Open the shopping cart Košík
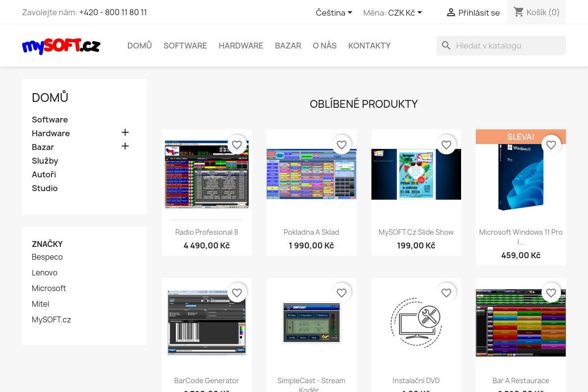The height and width of the screenshot is (392, 588). click(537, 12)
